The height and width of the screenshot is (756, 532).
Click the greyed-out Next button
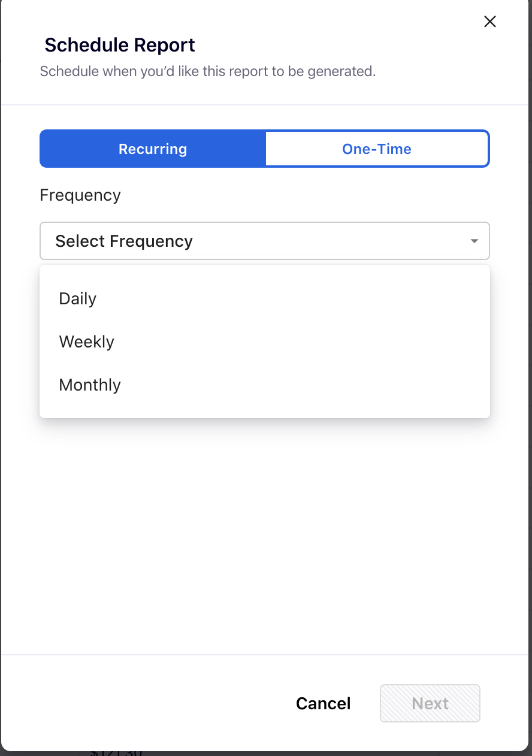click(430, 703)
